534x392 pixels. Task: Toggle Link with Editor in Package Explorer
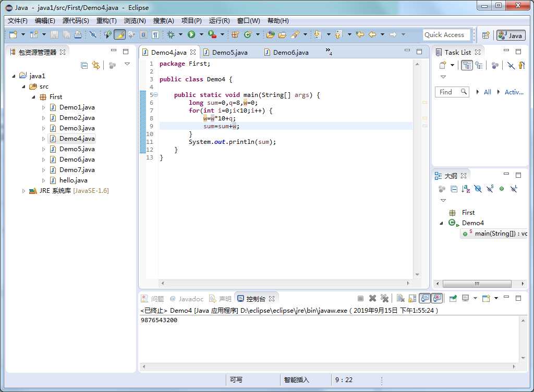pos(96,65)
